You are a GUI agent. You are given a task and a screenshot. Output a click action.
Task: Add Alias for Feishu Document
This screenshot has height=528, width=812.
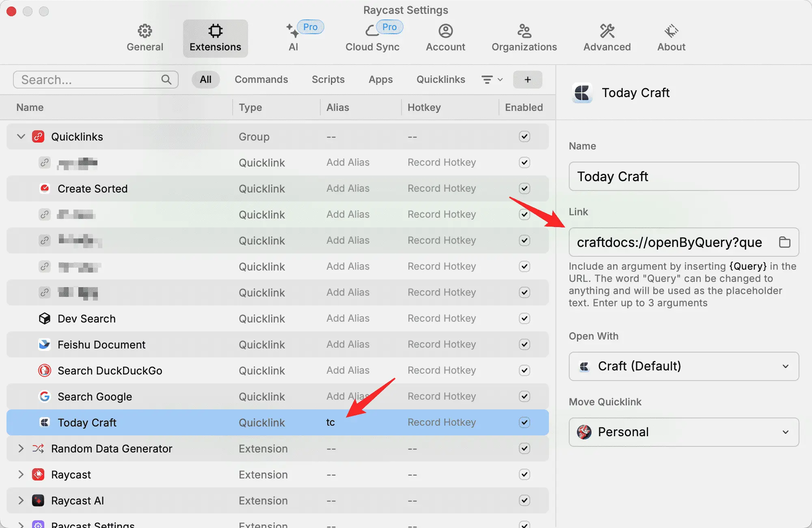click(x=348, y=344)
